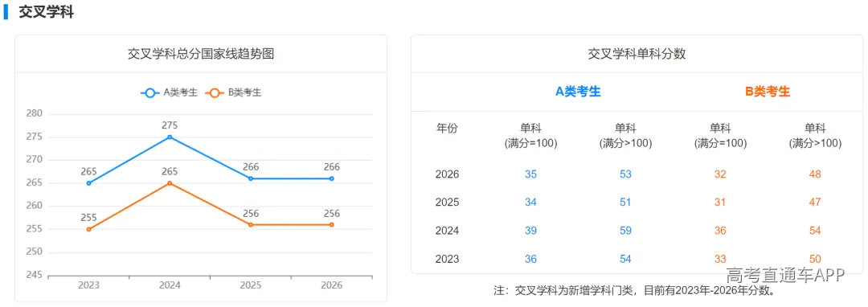
Task: Click the value 34 in the 2025 row
Action: (531, 203)
